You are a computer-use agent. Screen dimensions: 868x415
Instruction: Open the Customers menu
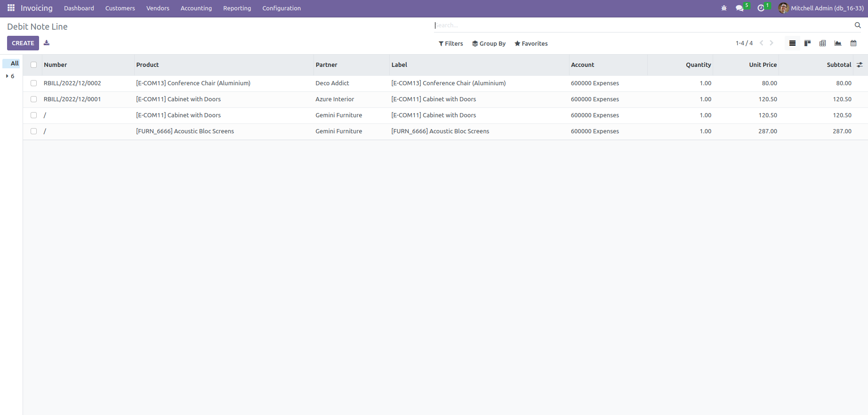click(x=120, y=8)
